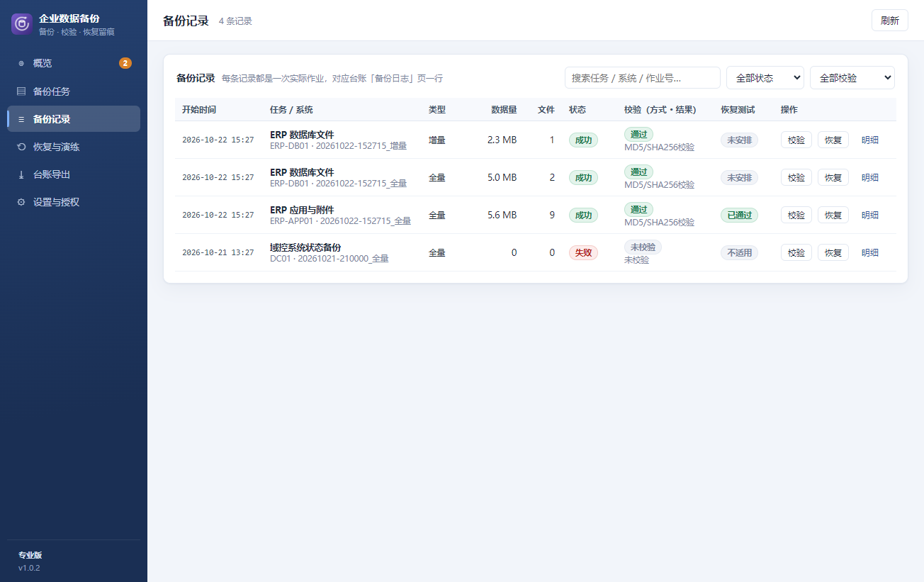Click 恢复 for the 2.3 MB 增量 record

point(833,140)
